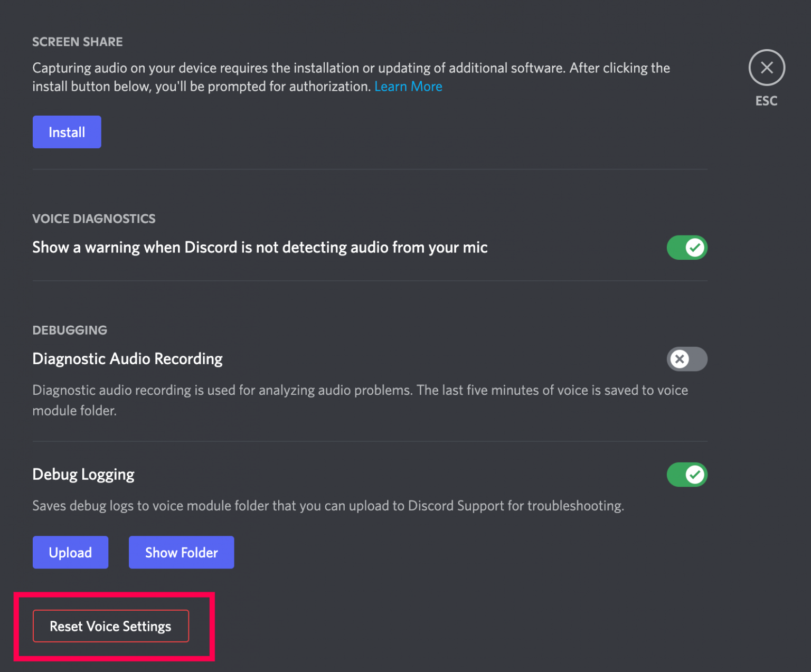Screen dimensions: 811x672
Task: Upload debug logs to Discord Support
Action: point(70,552)
